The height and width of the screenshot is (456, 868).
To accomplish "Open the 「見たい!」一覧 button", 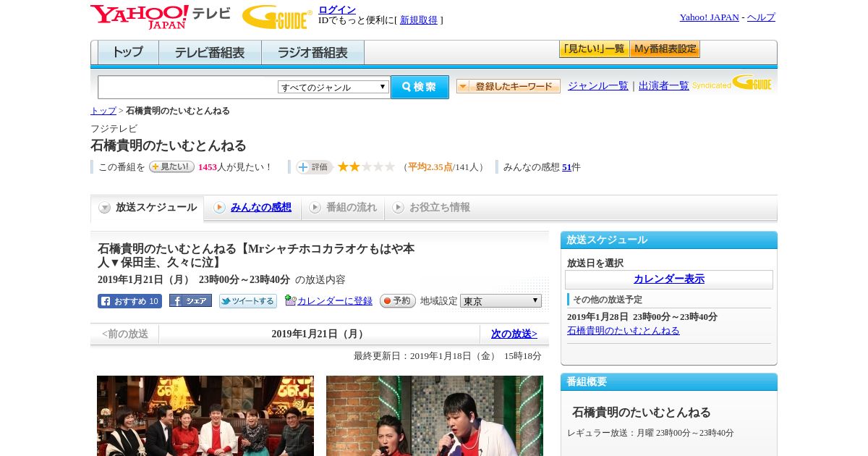I will (594, 49).
